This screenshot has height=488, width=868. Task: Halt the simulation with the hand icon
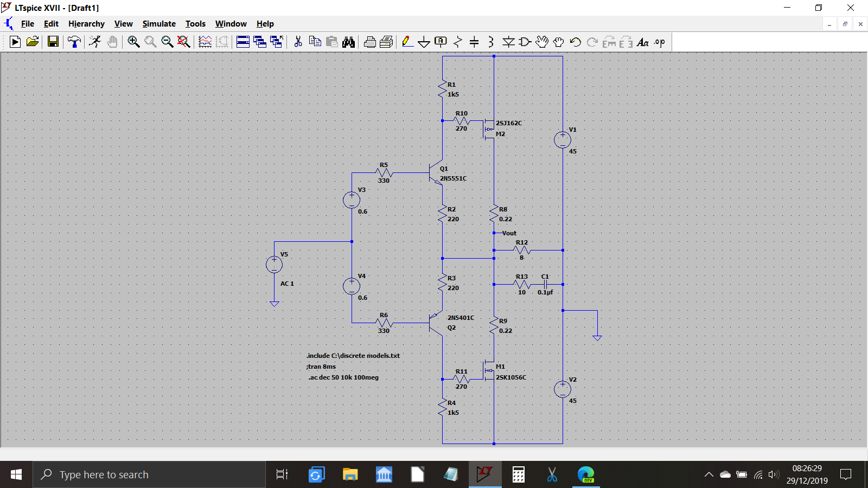(112, 42)
